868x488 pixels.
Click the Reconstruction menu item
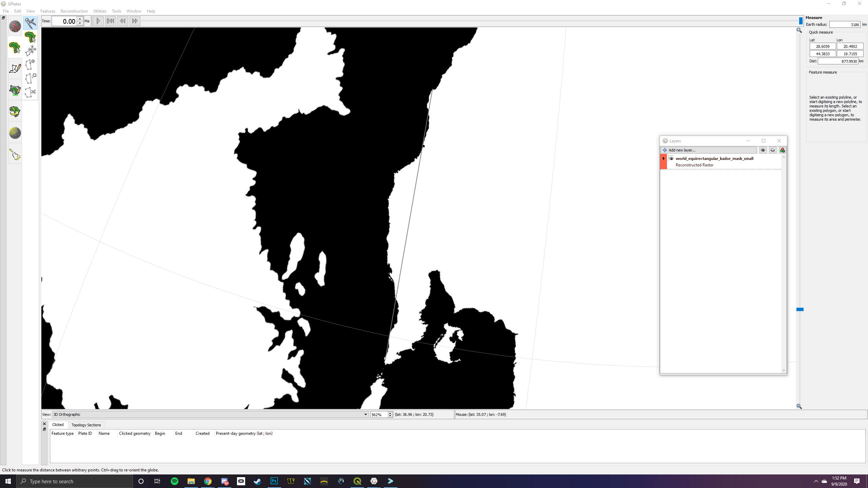[74, 11]
